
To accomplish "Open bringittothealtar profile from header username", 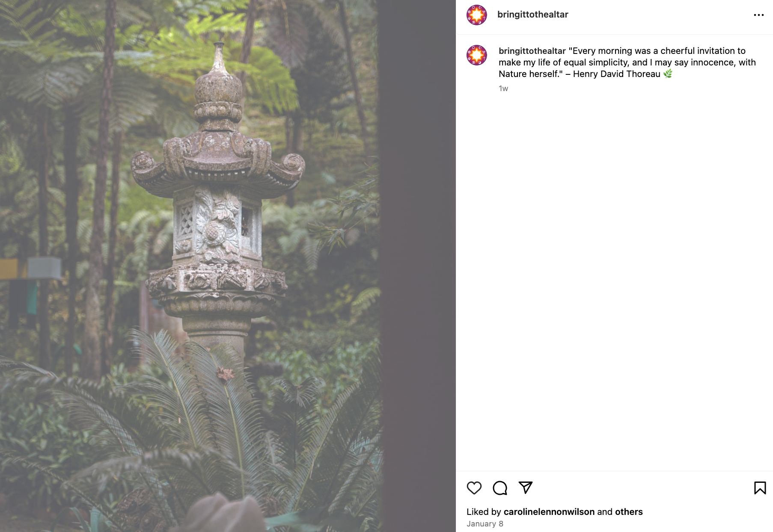I will [x=532, y=15].
